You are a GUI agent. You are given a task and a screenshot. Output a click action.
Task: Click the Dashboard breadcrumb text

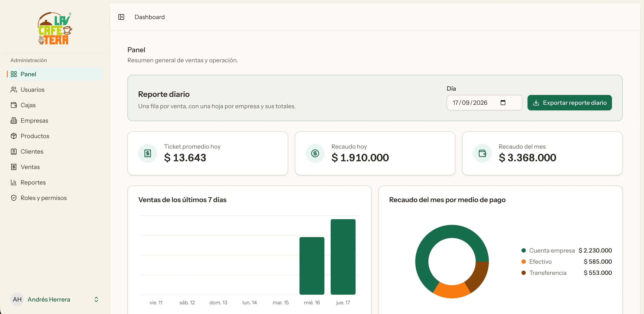(150, 17)
